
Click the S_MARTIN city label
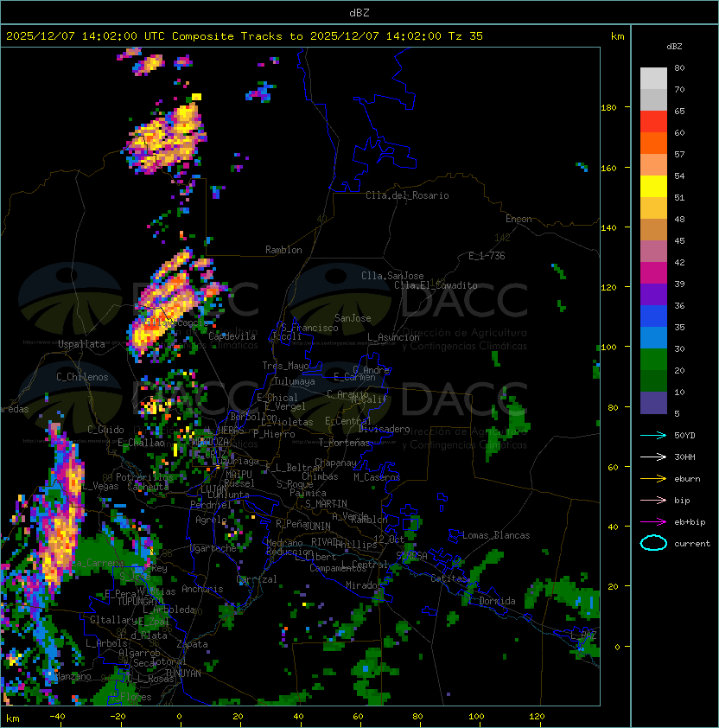pyautogui.click(x=326, y=504)
